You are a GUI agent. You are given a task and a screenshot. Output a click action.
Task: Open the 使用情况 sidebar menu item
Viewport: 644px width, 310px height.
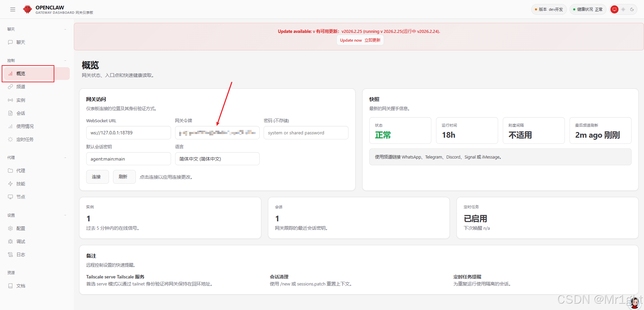coord(37,126)
